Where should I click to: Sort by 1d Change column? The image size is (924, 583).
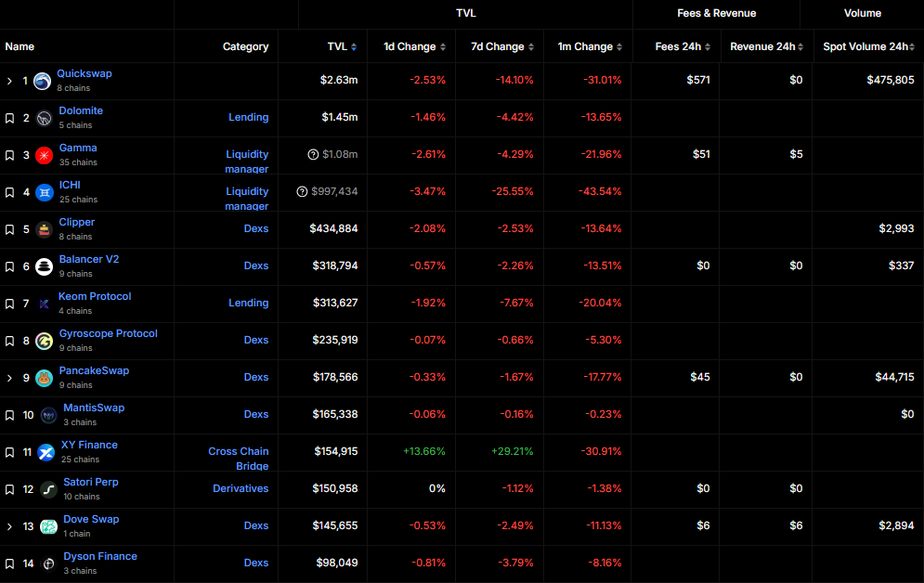[414, 46]
